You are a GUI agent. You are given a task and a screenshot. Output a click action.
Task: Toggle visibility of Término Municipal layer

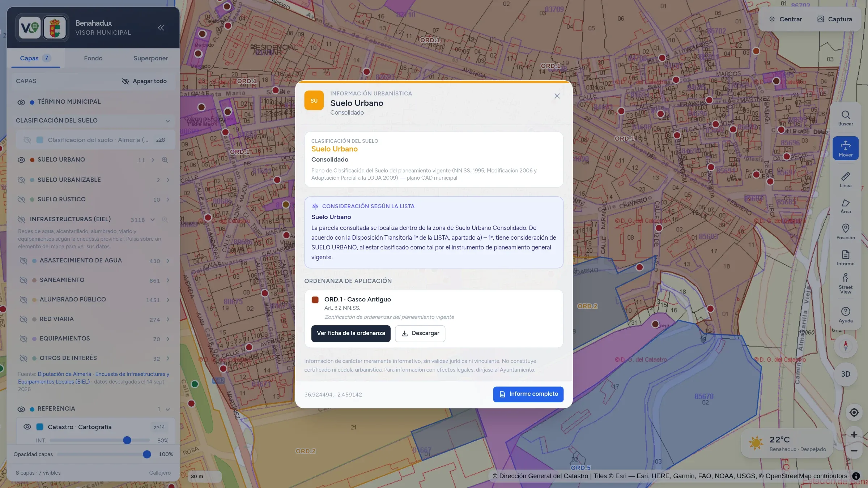(21, 102)
